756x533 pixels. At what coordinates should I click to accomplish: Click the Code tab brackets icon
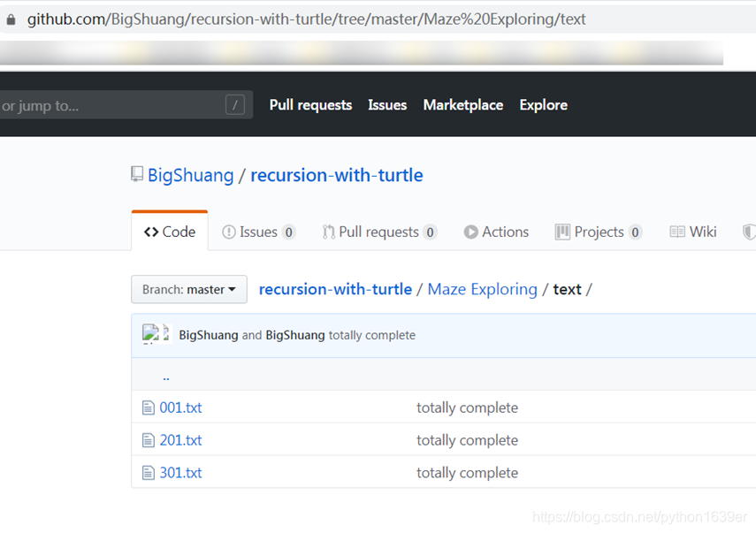pos(151,232)
